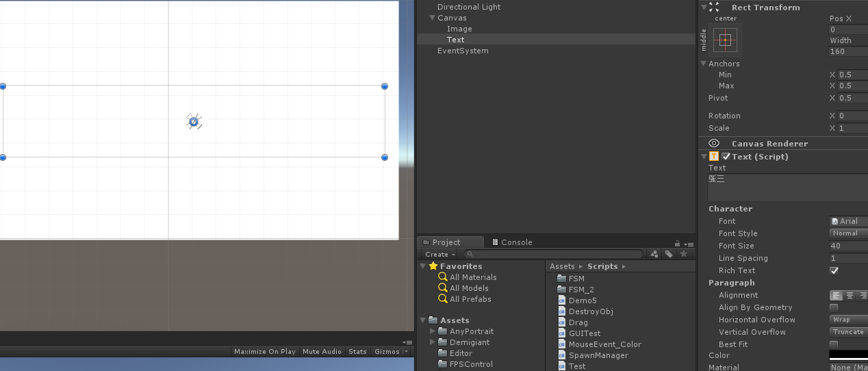
Task: Click the Favorites star icon
Action: pyautogui.click(x=433, y=266)
